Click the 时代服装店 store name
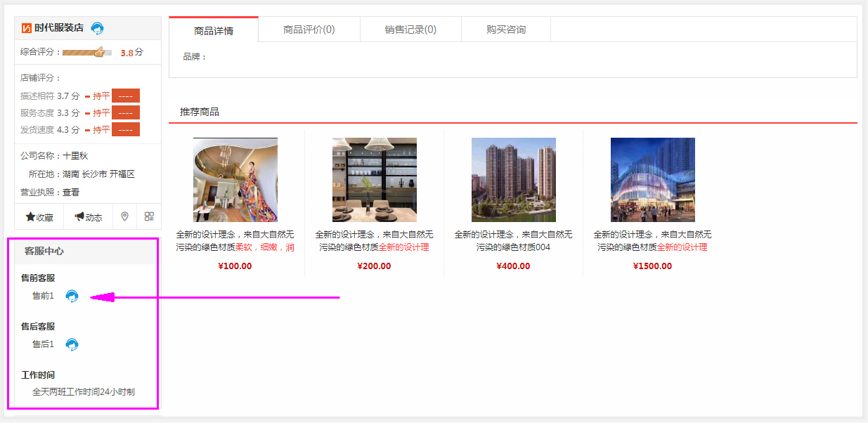 coord(59,28)
